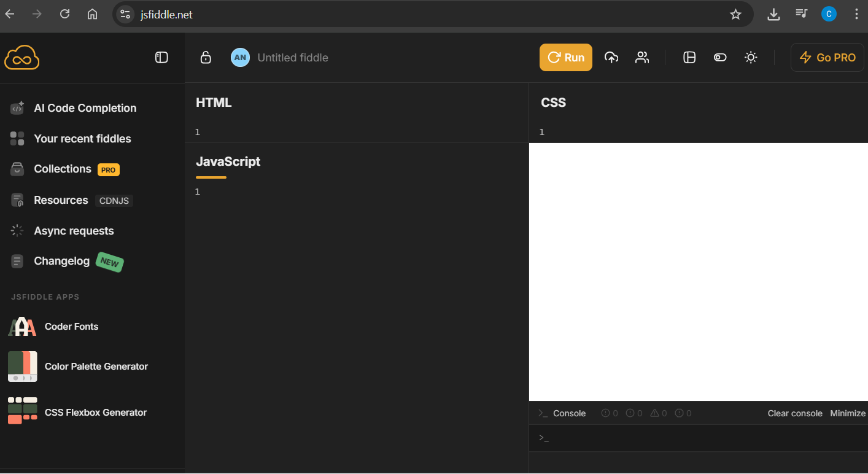
Task: Click the JSFiddle cloud logo
Action: click(x=21, y=57)
